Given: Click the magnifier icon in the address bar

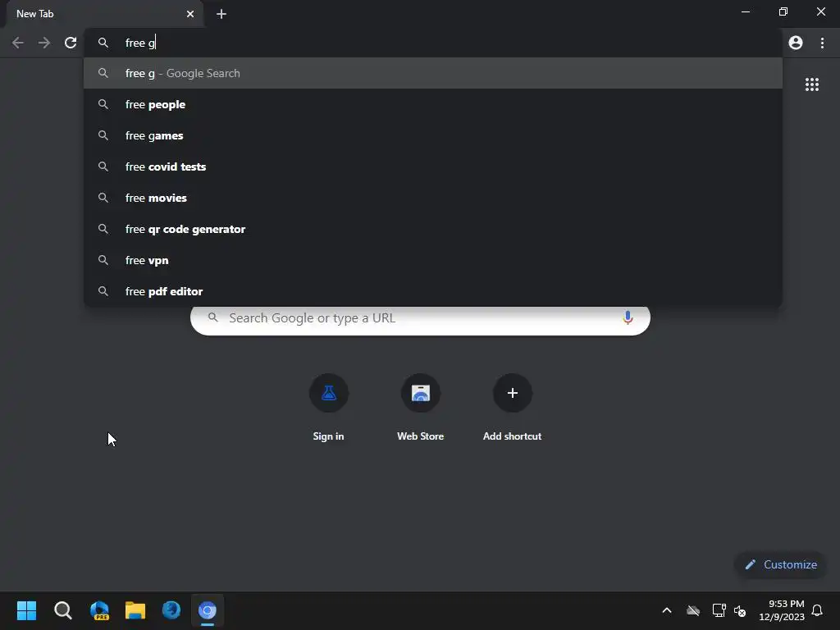Looking at the screenshot, I should point(103,43).
